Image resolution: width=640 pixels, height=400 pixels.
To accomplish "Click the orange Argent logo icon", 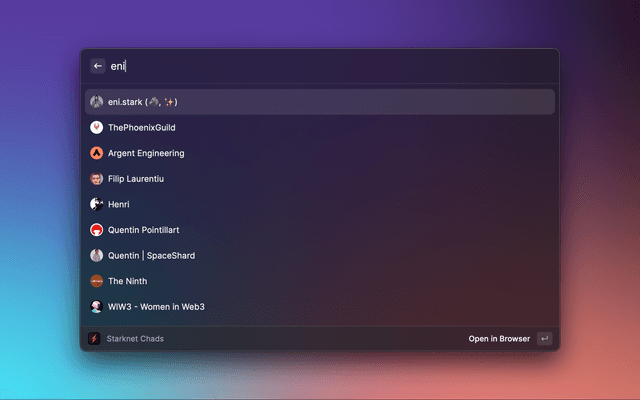I will [x=96, y=153].
